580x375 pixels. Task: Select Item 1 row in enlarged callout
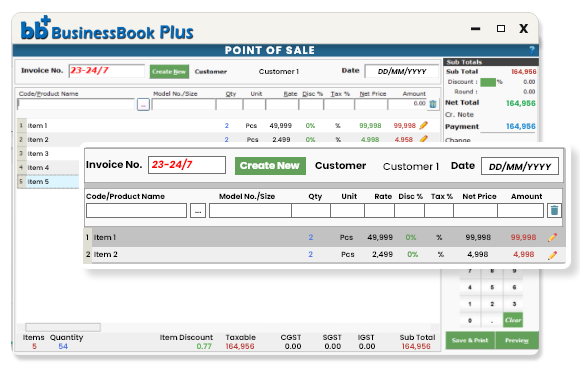[324, 237]
